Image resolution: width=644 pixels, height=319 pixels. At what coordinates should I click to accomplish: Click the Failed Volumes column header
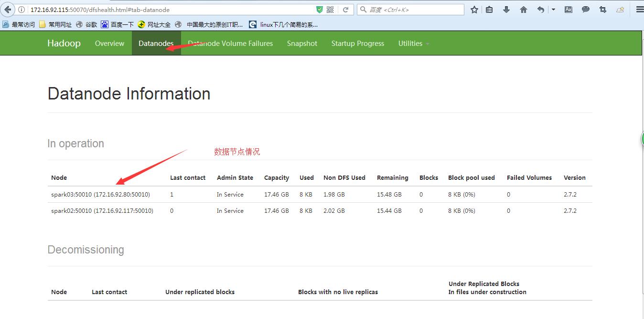[x=529, y=177]
